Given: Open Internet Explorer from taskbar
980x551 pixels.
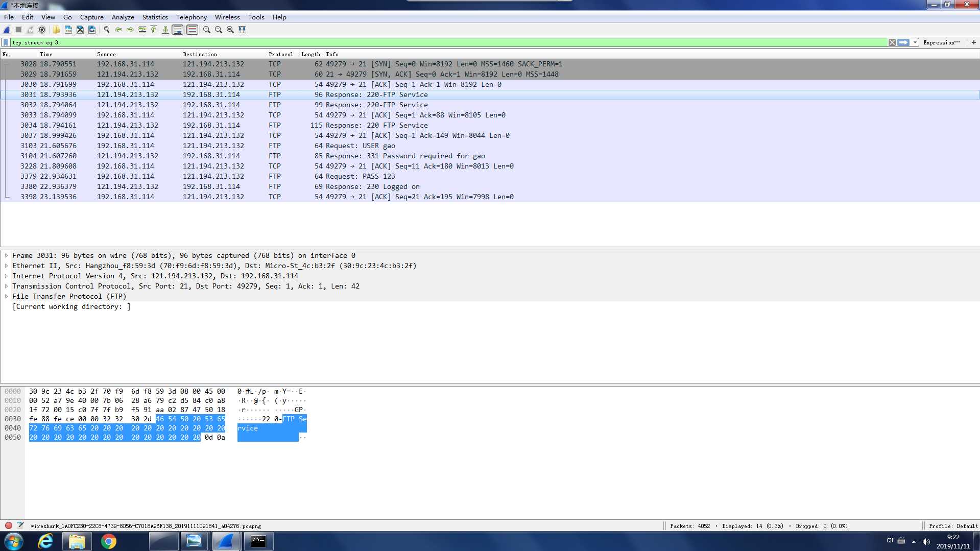Looking at the screenshot, I should click(45, 541).
